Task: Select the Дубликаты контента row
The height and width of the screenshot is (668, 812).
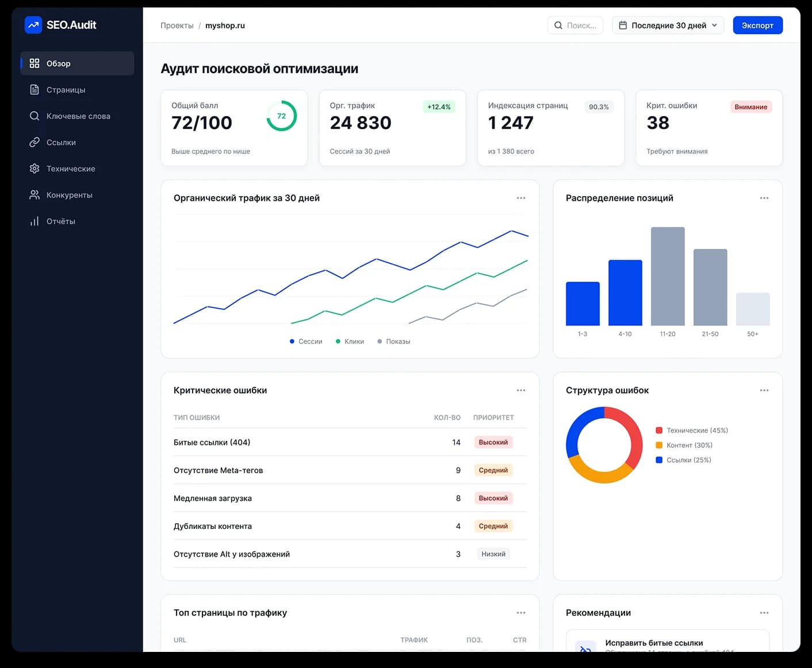Action: tap(350, 526)
